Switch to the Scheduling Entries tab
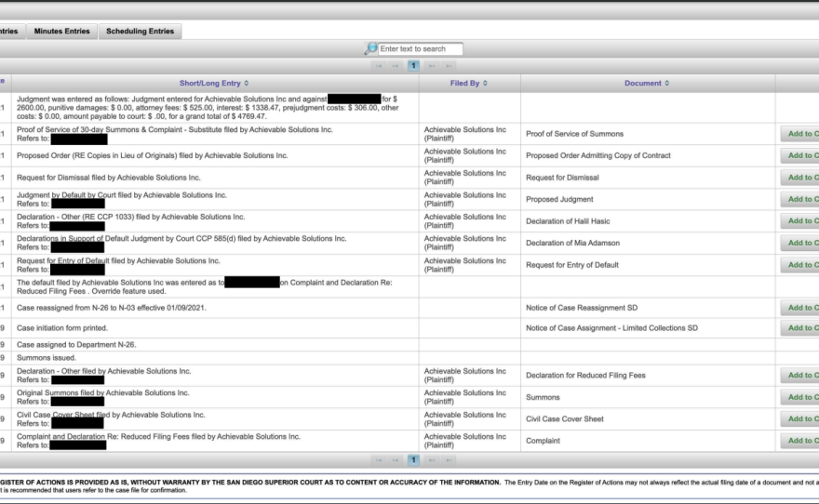This screenshot has width=819, height=504. pos(140,32)
